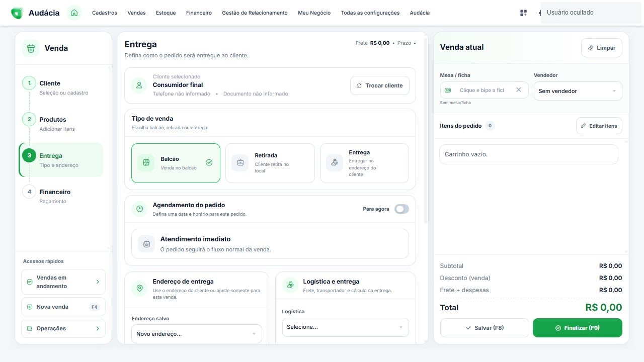Open the Logística Selecione dropdown
This screenshot has width=644, height=362.
tap(345, 327)
